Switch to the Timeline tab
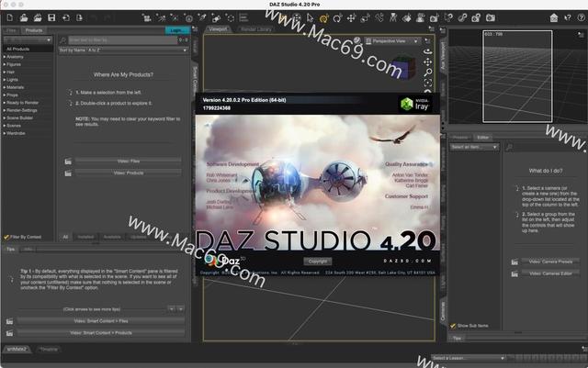 [49, 350]
